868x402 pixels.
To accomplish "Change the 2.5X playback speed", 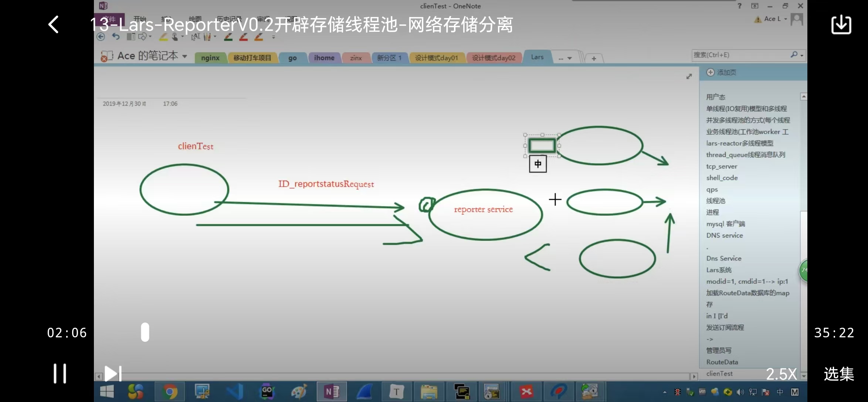I will coord(781,374).
